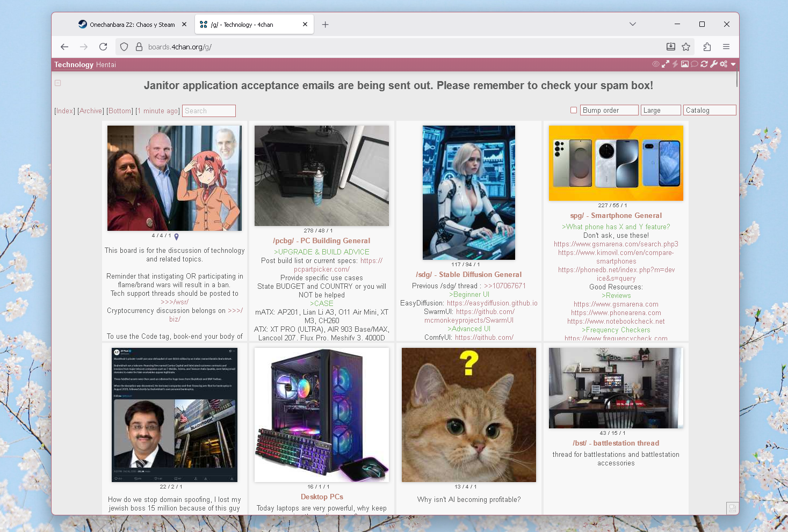This screenshot has width=788, height=532.
Task: Open the /pcbg/ PC case thumbnail
Action: point(322,176)
